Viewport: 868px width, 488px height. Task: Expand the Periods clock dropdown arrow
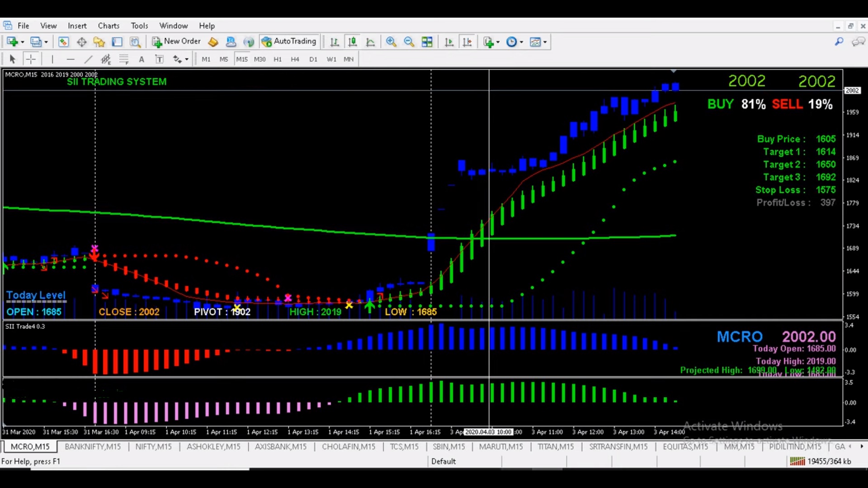click(x=521, y=42)
